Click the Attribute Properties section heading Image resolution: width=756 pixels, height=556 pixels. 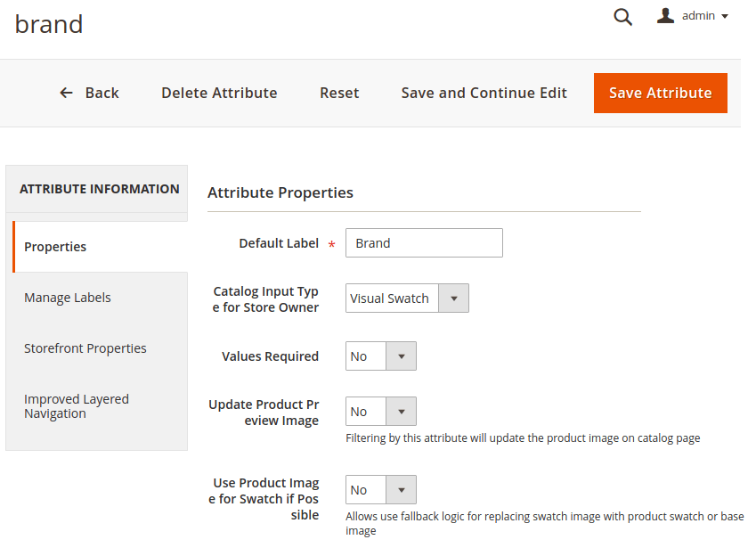280,192
